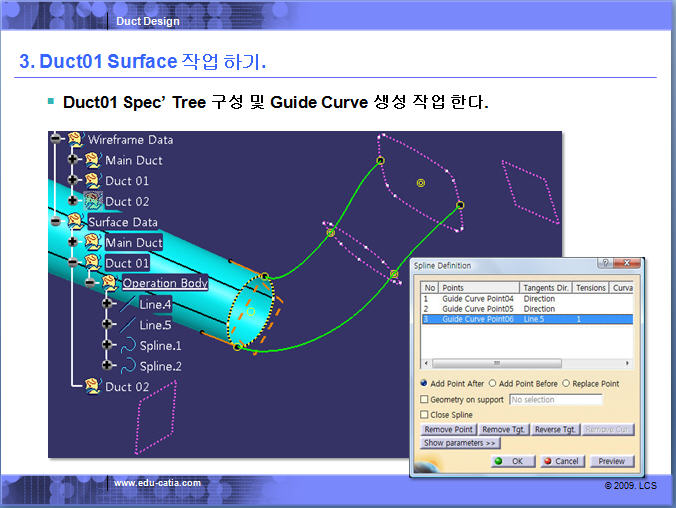Select the Replace Point radio option

(566, 383)
